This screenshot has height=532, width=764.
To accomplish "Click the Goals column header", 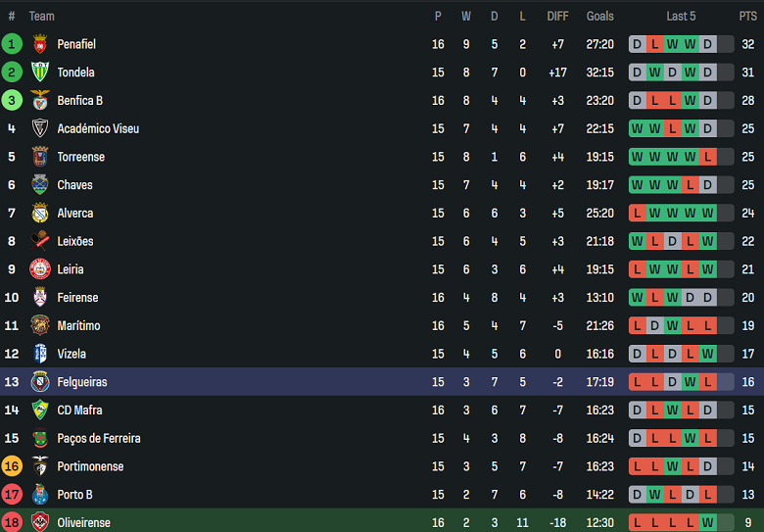I will pos(600,16).
